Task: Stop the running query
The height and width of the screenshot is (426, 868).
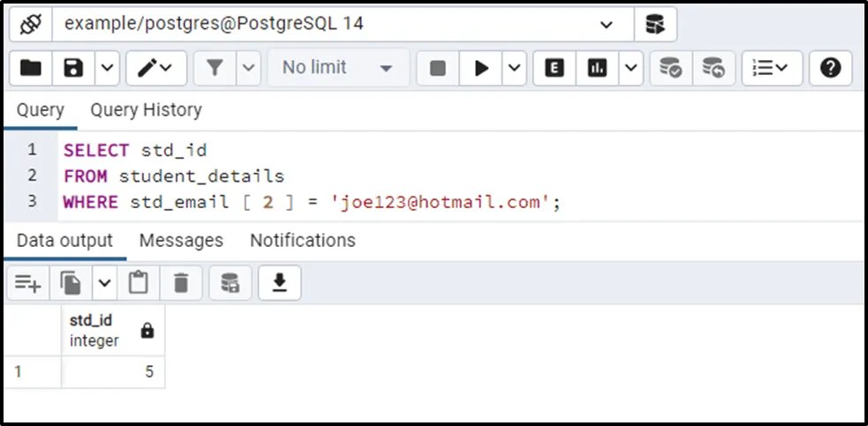Action: pyautogui.click(x=437, y=68)
